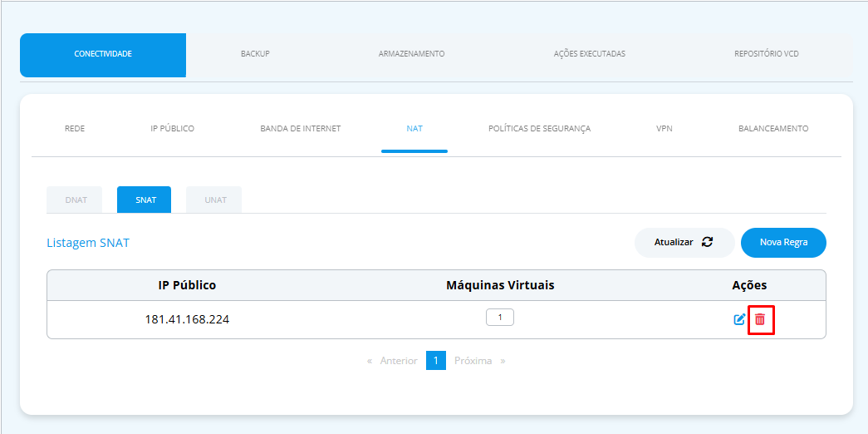
Task: Delete the 181.41.168.224 SNAT rule
Action: pyautogui.click(x=760, y=319)
